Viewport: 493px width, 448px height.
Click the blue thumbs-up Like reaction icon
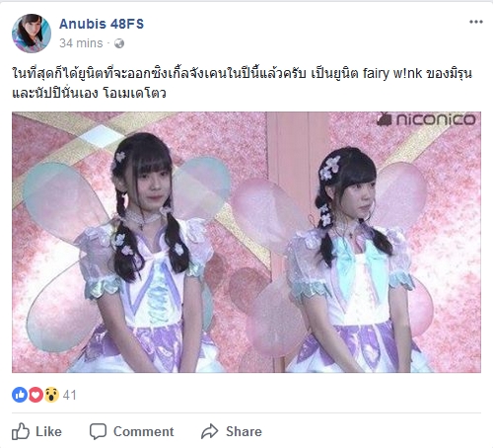pyautogui.click(x=20, y=395)
